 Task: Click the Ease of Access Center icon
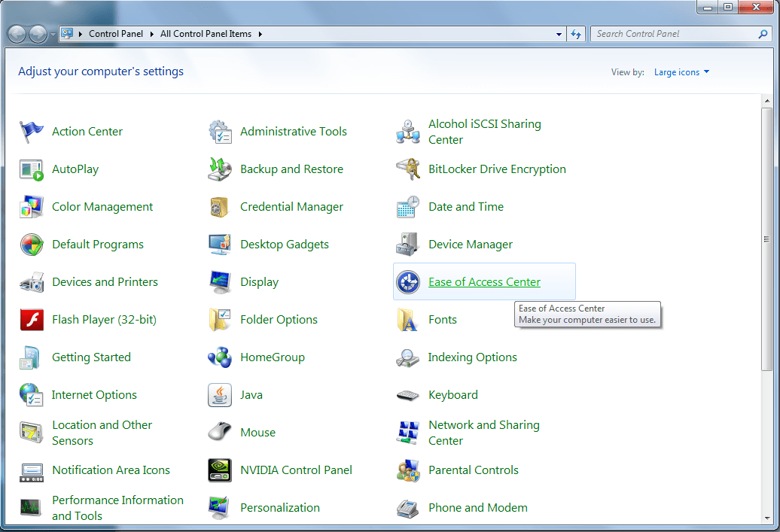(408, 282)
